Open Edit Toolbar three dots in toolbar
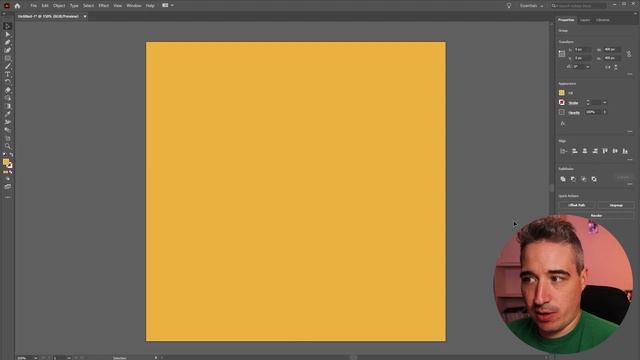Viewport: 640px width, 360px height. (7, 197)
